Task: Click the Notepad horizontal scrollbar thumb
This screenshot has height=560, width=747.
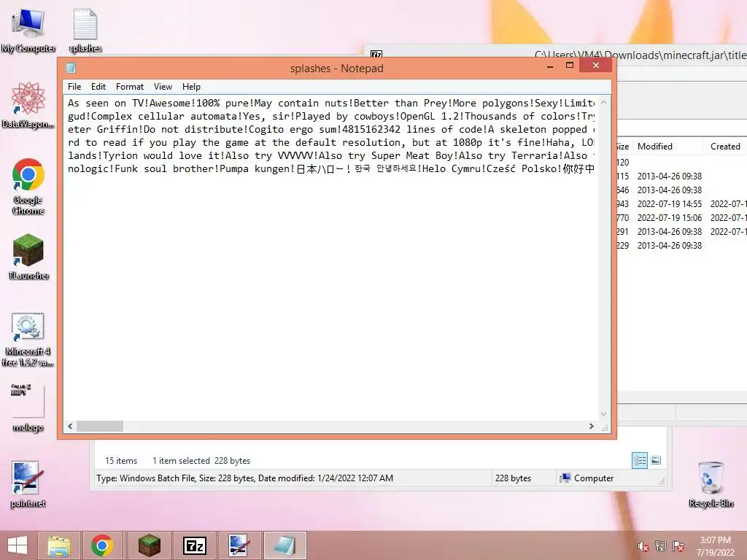Action: pos(99,426)
